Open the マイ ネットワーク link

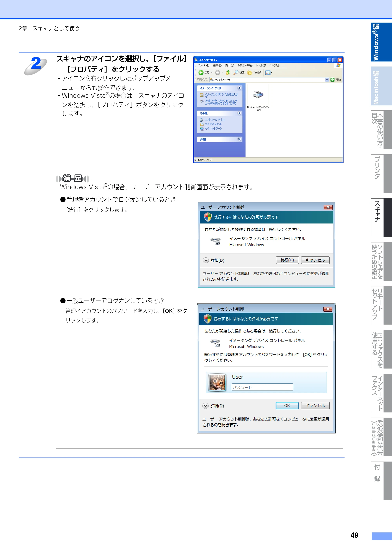tap(211, 129)
